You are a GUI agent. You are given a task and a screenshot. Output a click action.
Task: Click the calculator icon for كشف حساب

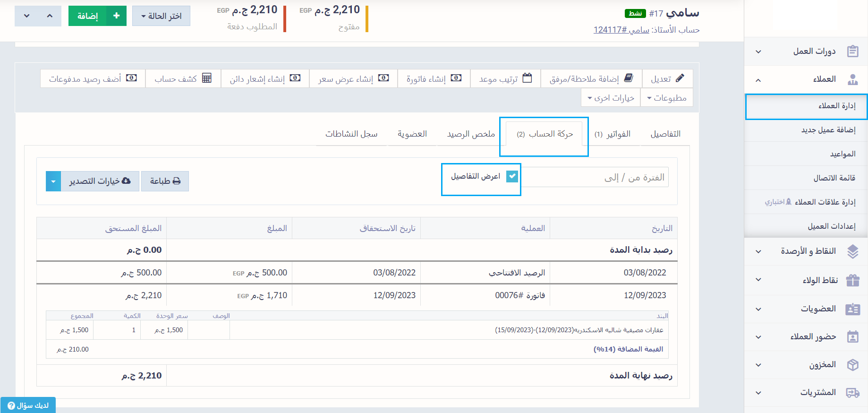[x=206, y=78]
